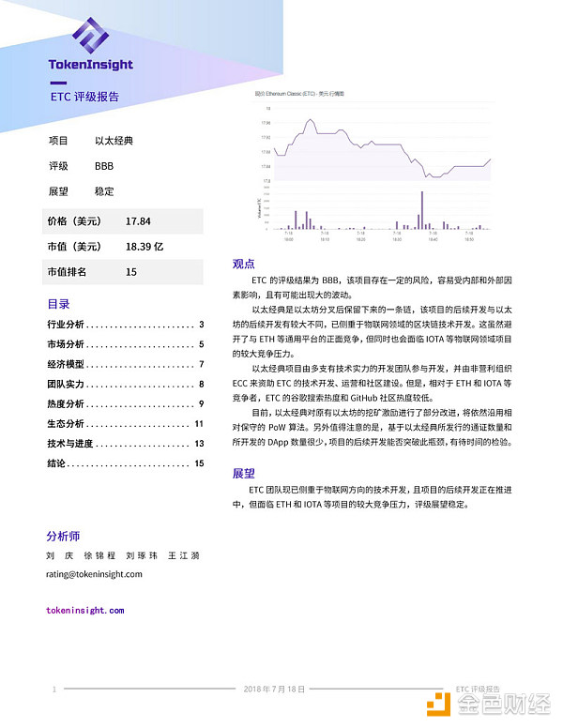This screenshot has height=728, width=563.
Task: Click the '市值（美元）' label
Action: point(74,247)
